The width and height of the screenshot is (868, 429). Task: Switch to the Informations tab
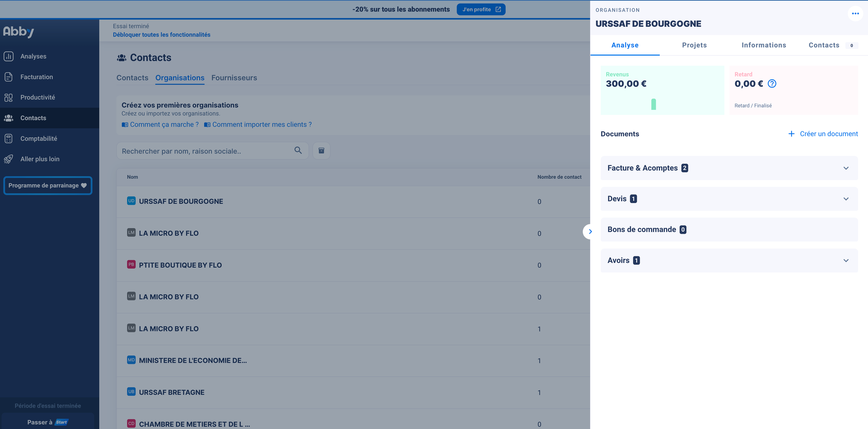pyautogui.click(x=764, y=45)
